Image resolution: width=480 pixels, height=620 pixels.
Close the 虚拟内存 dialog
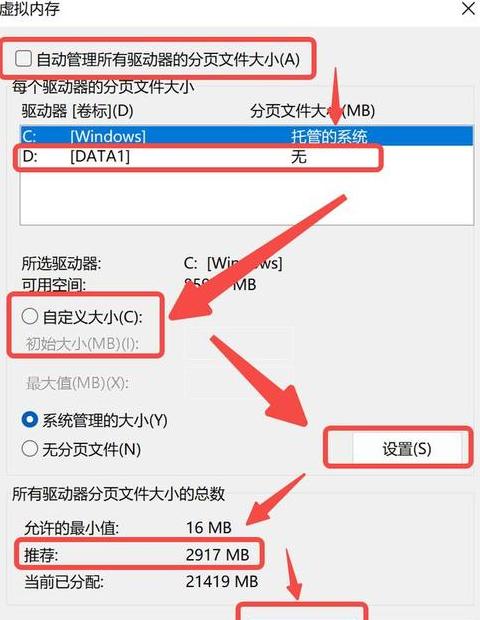point(469,8)
